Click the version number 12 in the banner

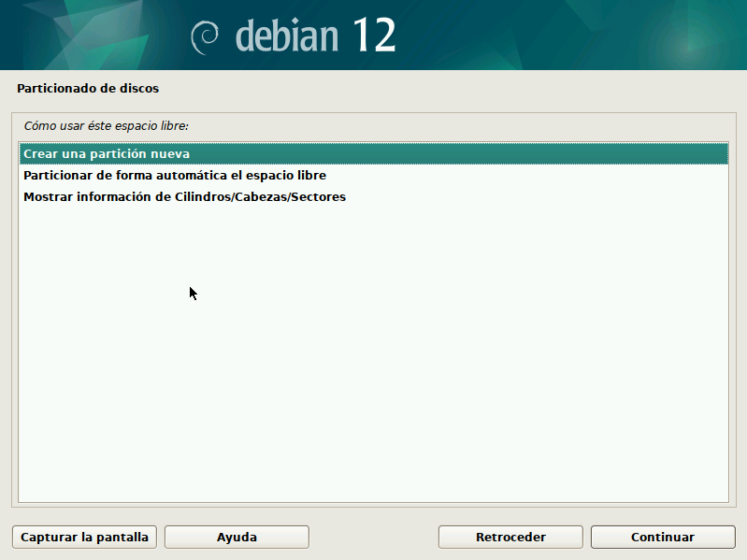click(374, 36)
